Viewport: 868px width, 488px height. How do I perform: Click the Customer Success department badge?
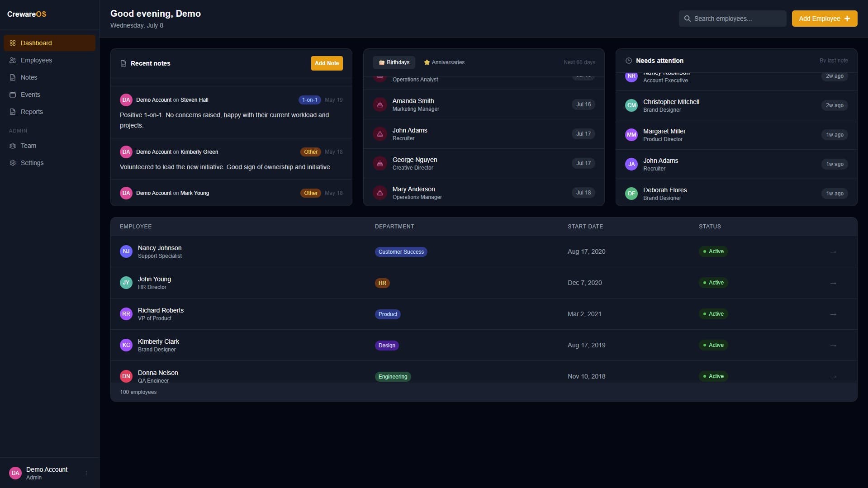(401, 252)
